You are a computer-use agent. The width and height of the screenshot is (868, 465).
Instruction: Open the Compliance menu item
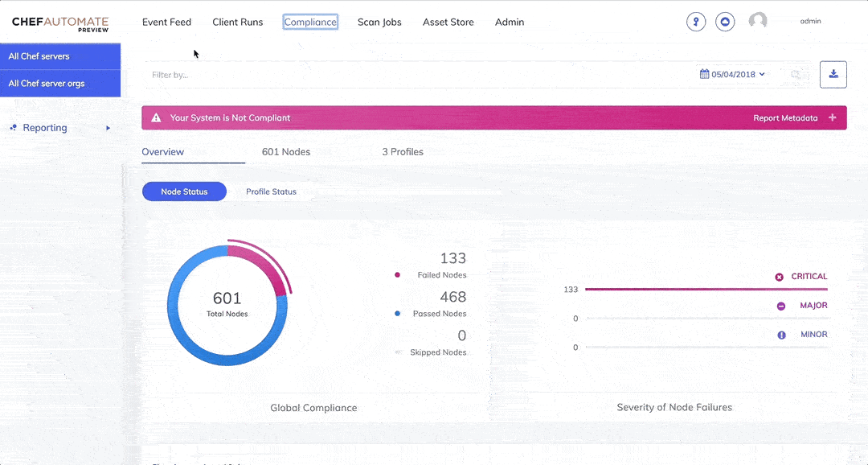click(310, 22)
